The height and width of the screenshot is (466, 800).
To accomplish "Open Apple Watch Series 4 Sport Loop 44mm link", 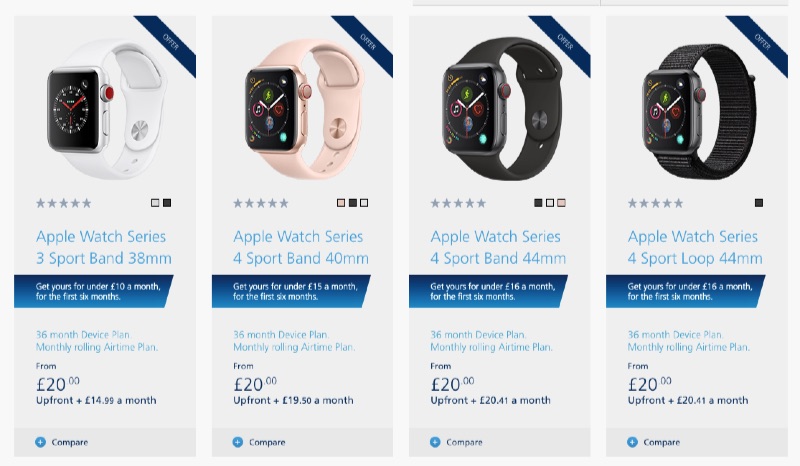I will coord(695,248).
